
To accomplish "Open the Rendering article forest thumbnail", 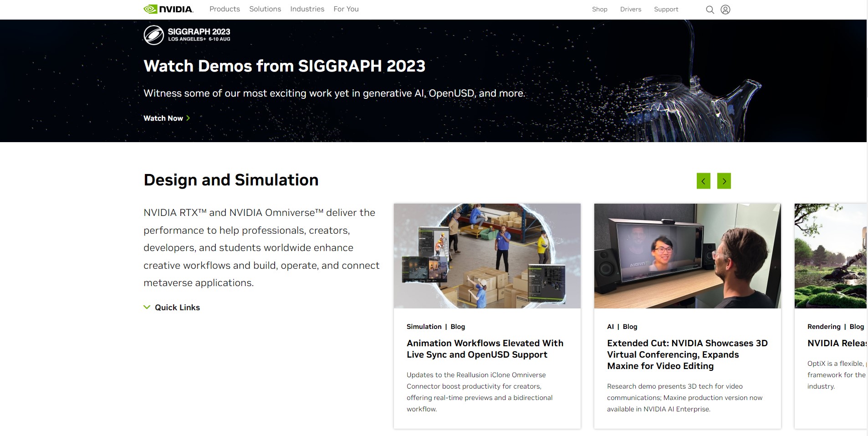I will [831, 256].
